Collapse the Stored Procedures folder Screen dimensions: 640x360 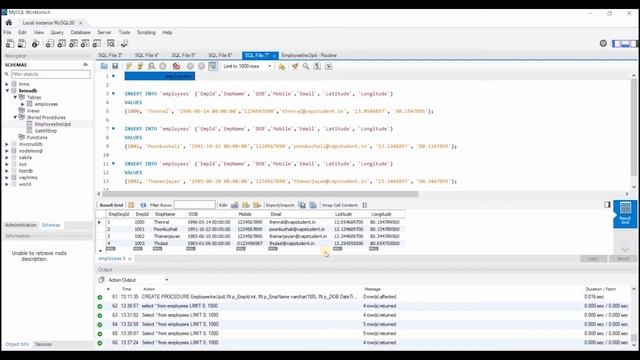pyautogui.click(x=15, y=117)
